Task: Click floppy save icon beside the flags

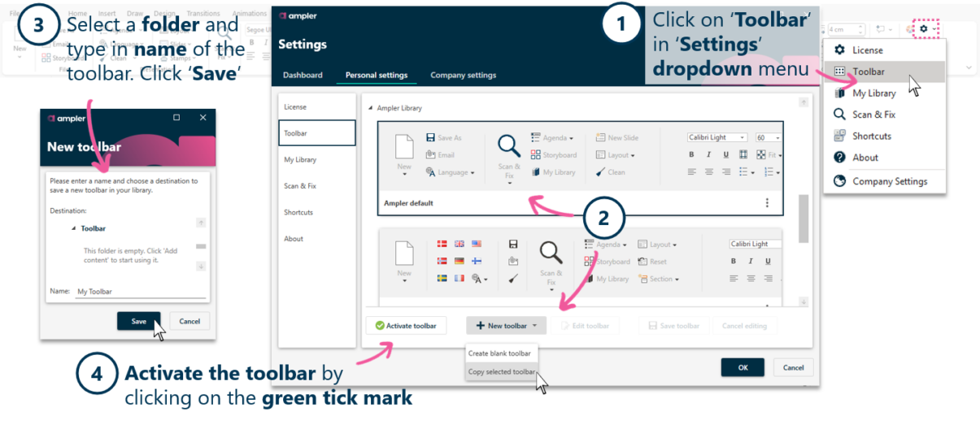Action: (513, 244)
